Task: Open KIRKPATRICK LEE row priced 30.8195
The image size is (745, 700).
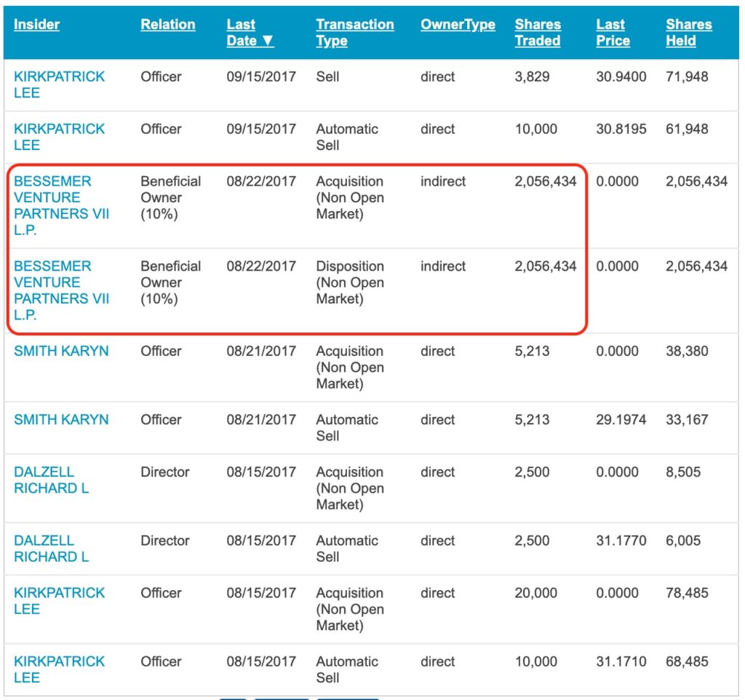Action: point(60,137)
